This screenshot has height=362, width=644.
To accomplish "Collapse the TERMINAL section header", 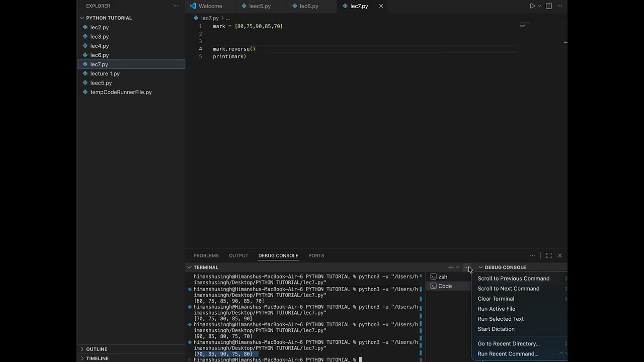I will click(x=206, y=267).
